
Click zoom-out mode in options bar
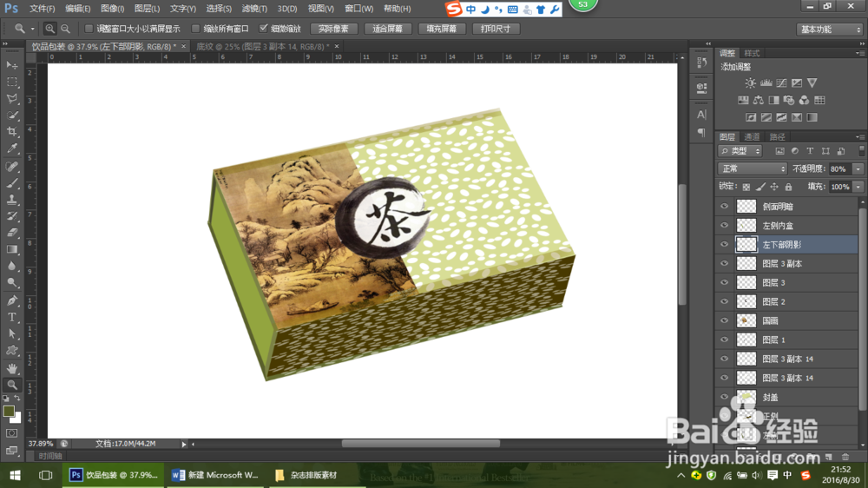tap(65, 29)
